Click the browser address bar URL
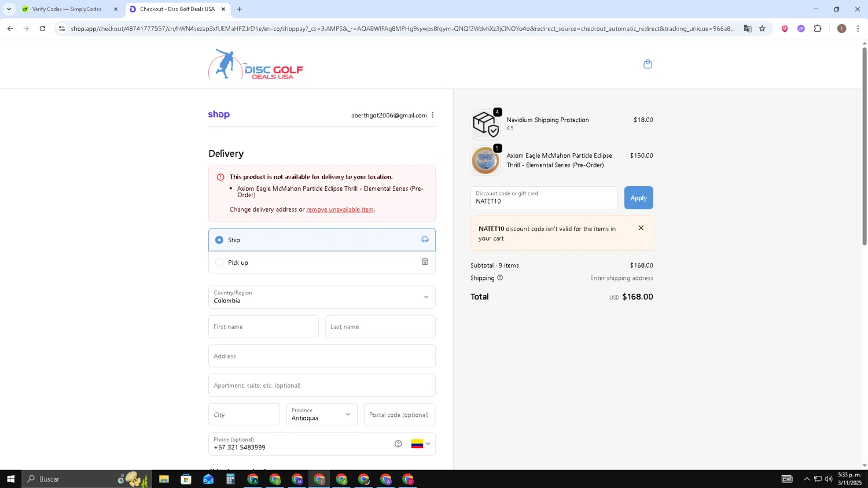This screenshot has width=868, height=488. [x=402, y=28]
